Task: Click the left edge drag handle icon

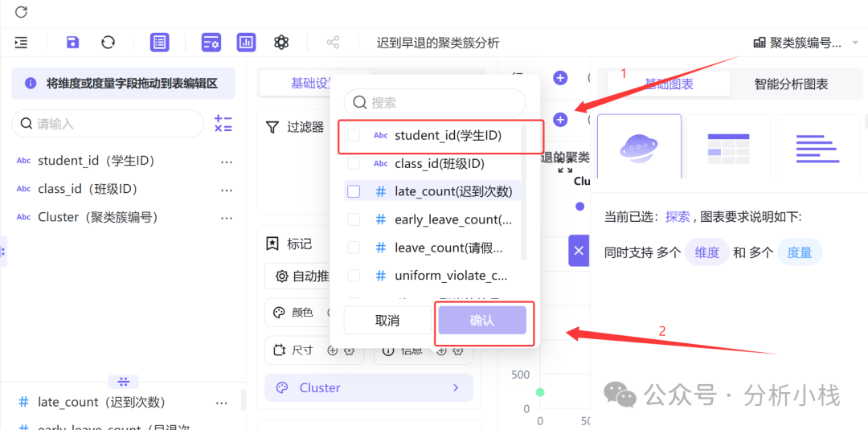Action: 2,252
